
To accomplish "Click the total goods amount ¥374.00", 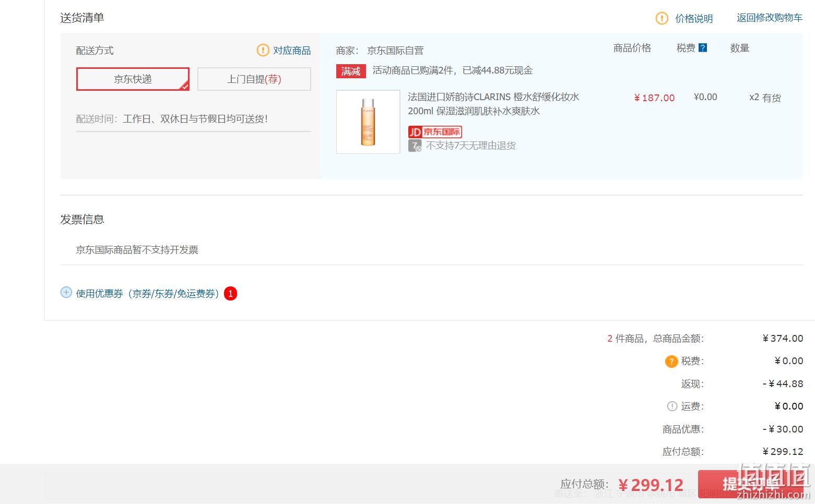I will [x=783, y=339].
